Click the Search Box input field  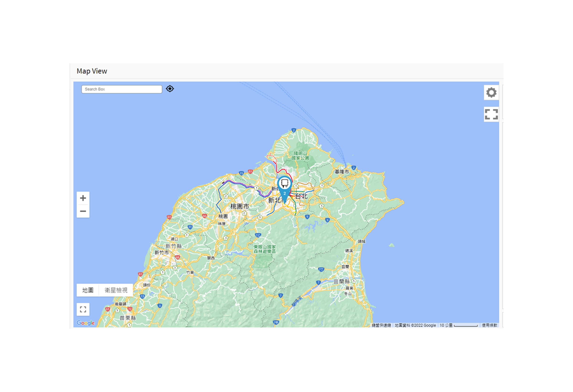point(122,89)
